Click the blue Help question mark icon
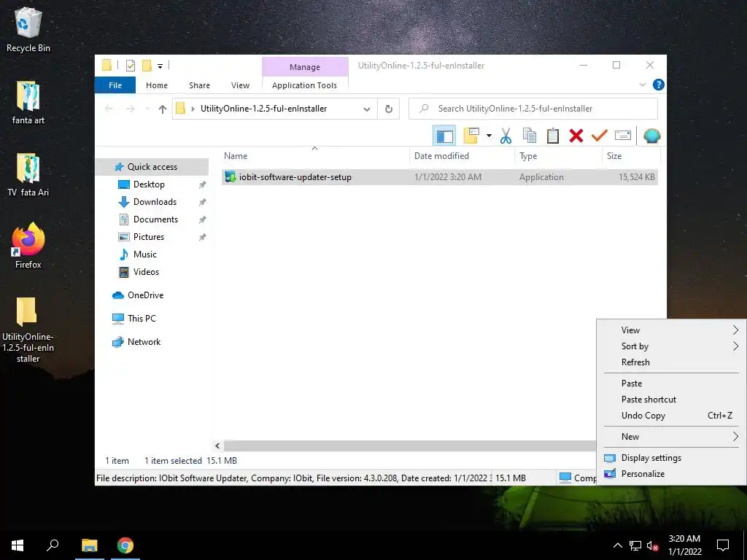The image size is (747, 560). (659, 85)
